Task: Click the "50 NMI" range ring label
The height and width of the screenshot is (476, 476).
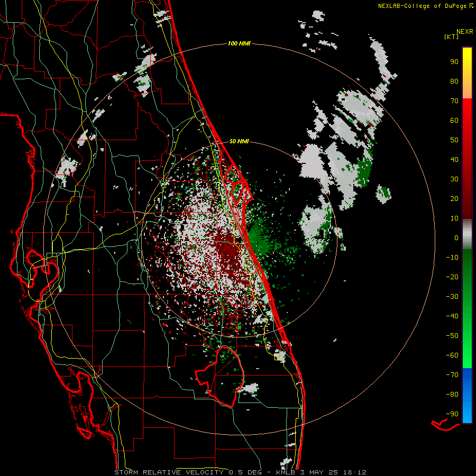Action: pos(239,141)
